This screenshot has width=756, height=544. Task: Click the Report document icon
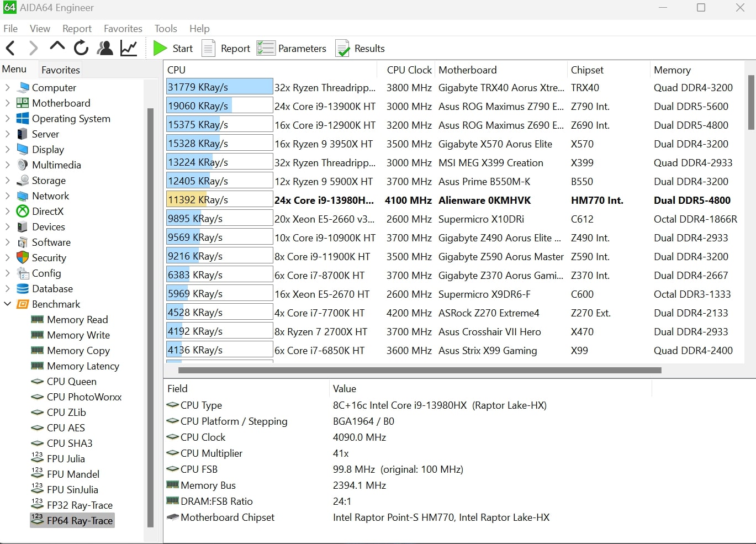tap(208, 48)
